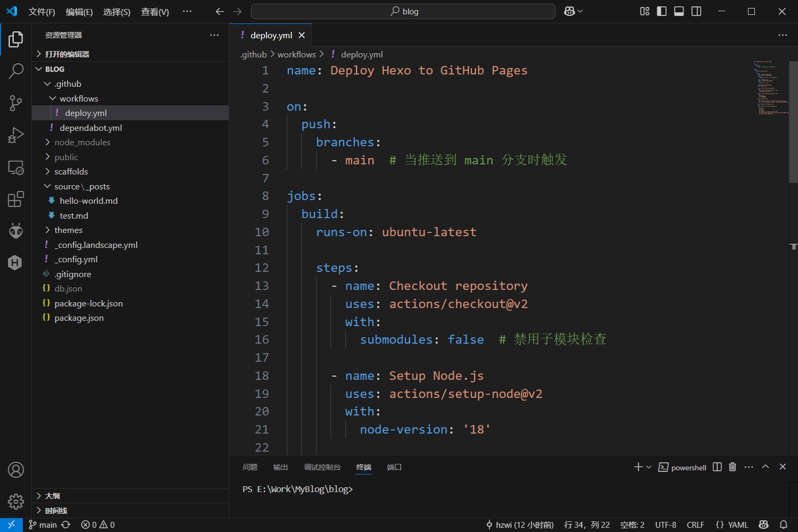798x532 pixels.
Task: Open terminal panel more actions ellipsis
Action: tap(749, 467)
